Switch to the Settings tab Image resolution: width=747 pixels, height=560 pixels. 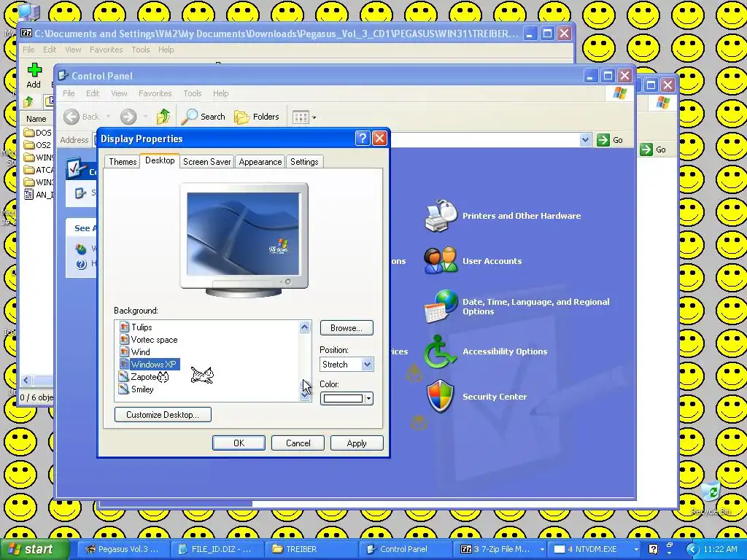point(304,162)
